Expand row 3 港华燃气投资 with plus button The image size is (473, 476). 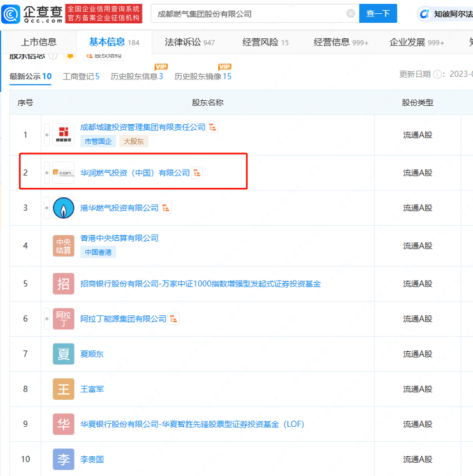pos(47,208)
